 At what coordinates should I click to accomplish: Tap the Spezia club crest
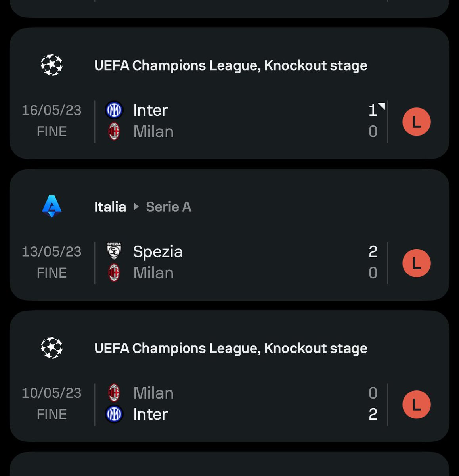114,251
